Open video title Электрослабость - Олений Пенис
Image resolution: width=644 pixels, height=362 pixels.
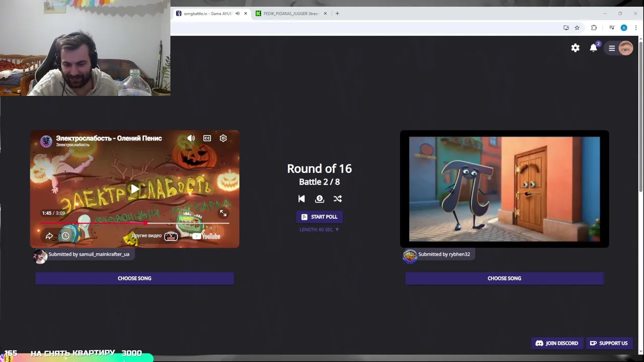tap(109, 138)
